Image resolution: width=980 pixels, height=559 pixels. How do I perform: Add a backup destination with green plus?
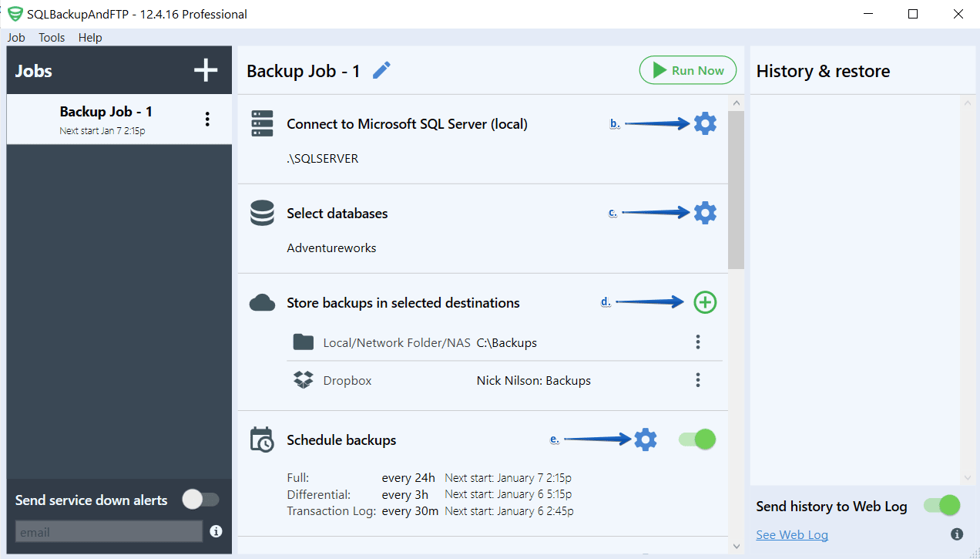coord(705,302)
